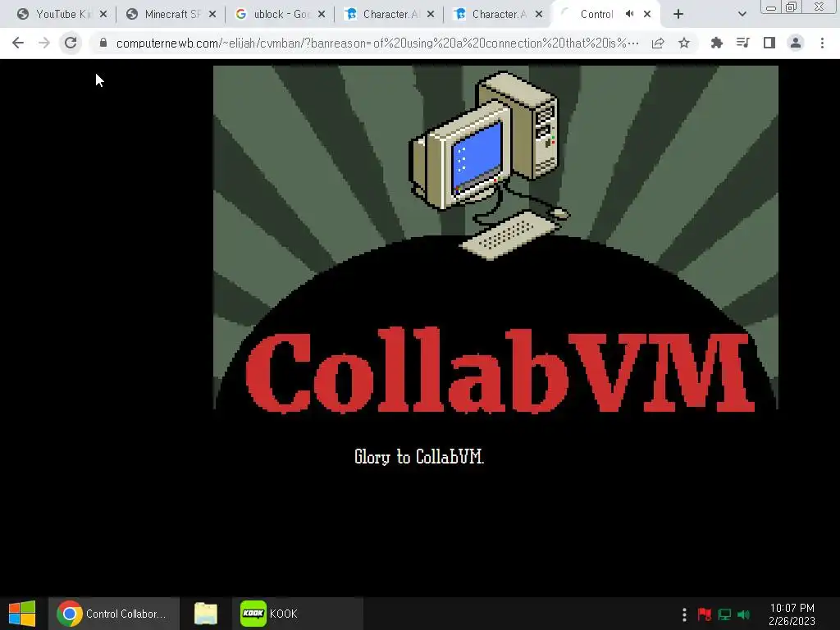Mute the Control tab audio icon

click(629, 14)
